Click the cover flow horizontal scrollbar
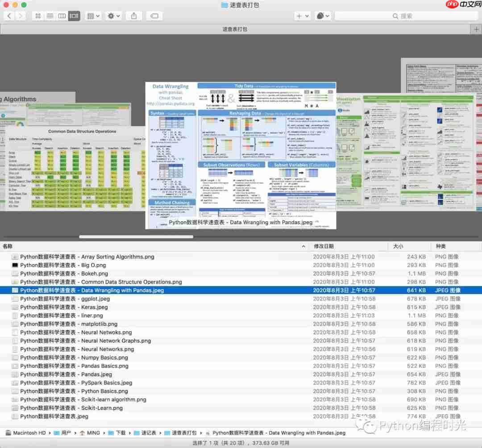The height and width of the screenshot is (448, 482). pos(136,236)
